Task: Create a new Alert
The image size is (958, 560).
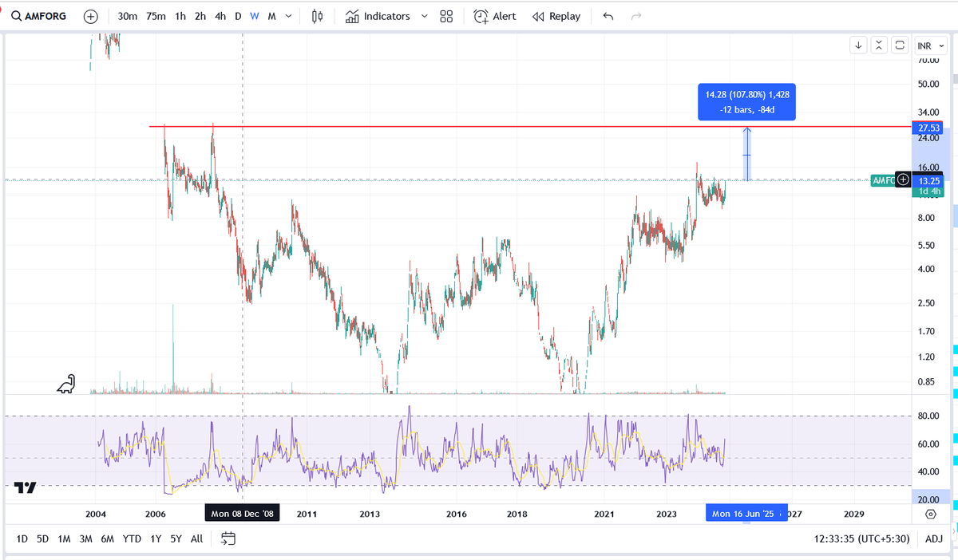Action: [x=495, y=16]
